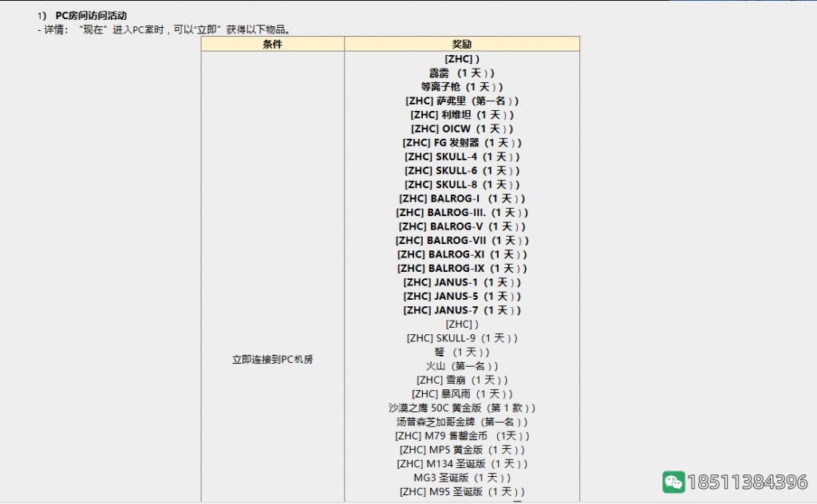Select the [ZHC] SKULL-4 (1 天) item

pos(461,156)
